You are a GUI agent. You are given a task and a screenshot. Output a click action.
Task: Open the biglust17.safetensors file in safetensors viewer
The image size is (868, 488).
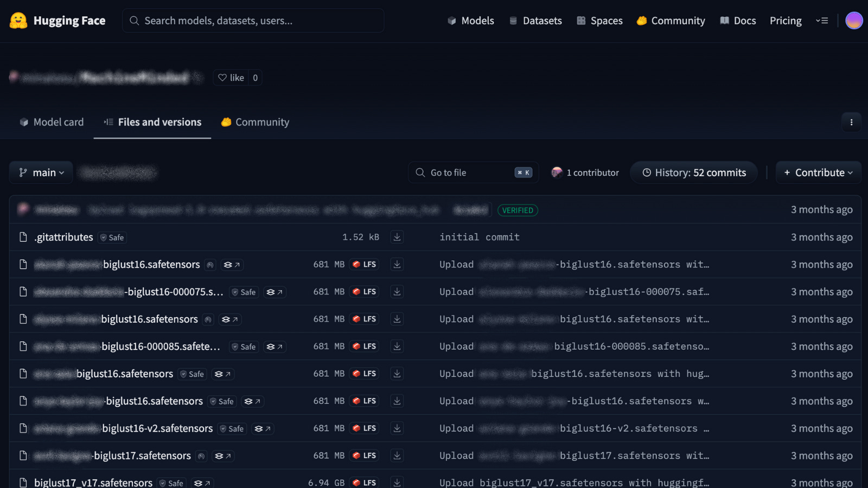point(223,456)
